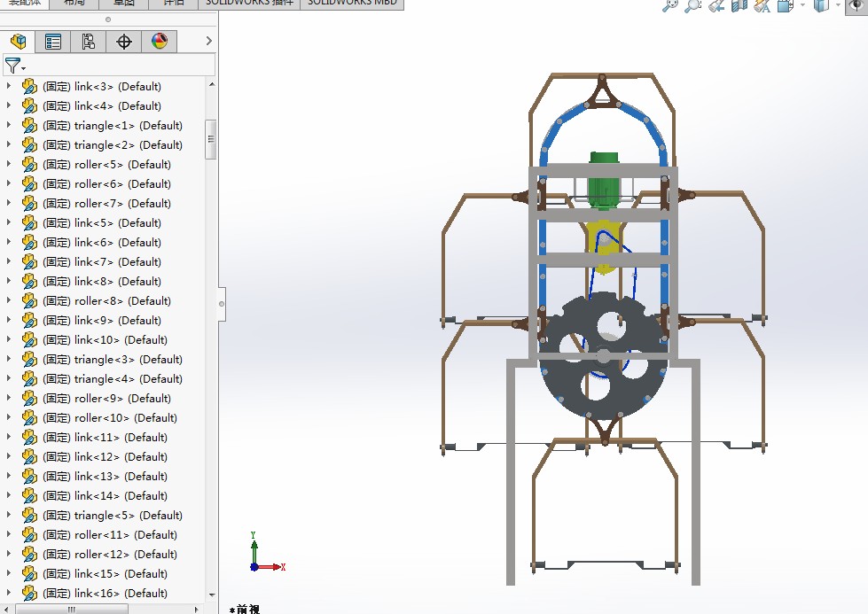Click the component icon of link<3>
The image size is (868, 614).
(x=29, y=86)
